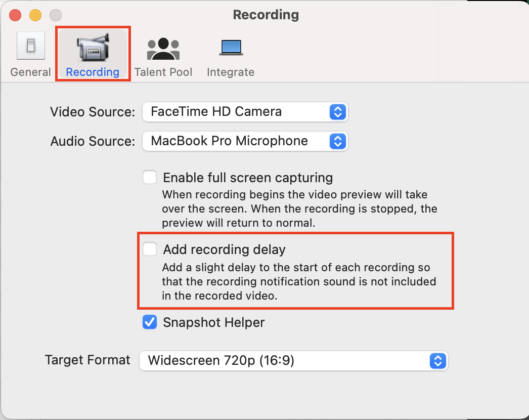Close the Recording preferences window

pos(15,15)
